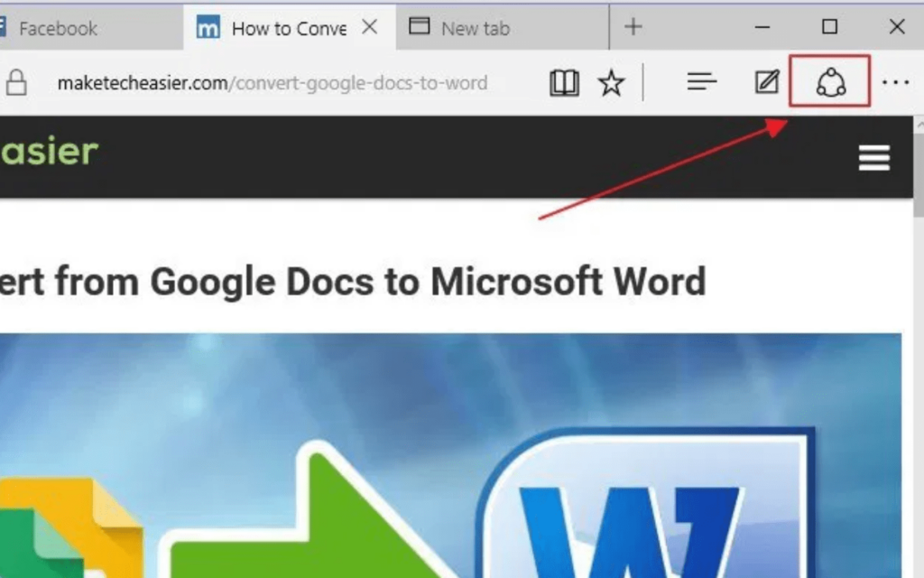The height and width of the screenshot is (578, 924).
Task: Open the Edge Hub panel icon
Action: pyautogui.click(x=702, y=82)
